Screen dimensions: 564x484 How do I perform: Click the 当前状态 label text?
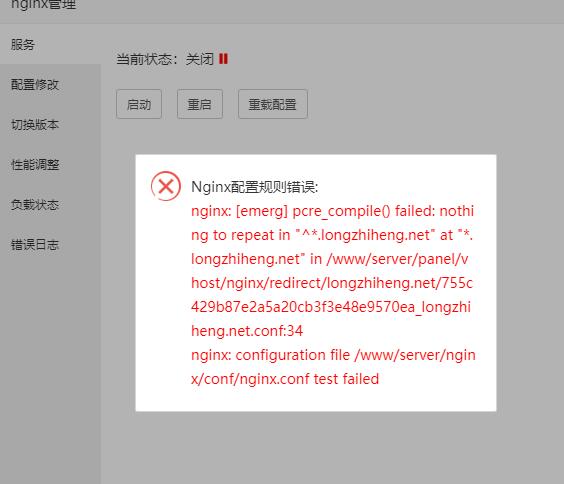pos(147,59)
